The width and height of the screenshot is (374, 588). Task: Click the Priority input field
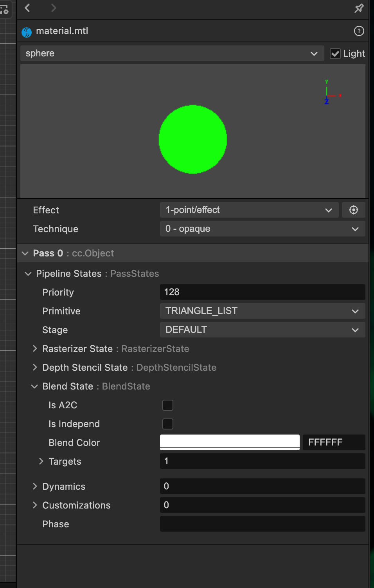(x=263, y=292)
